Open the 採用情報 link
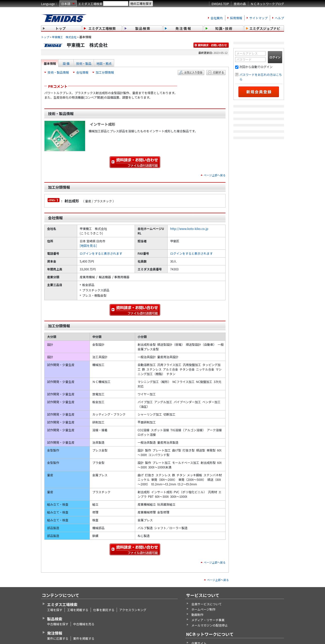This screenshot has width=325, height=644. coord(236,18)
